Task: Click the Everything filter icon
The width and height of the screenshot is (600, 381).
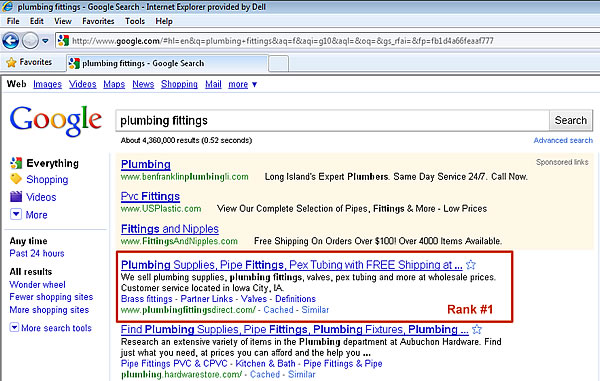Action: tap(16, 163)
